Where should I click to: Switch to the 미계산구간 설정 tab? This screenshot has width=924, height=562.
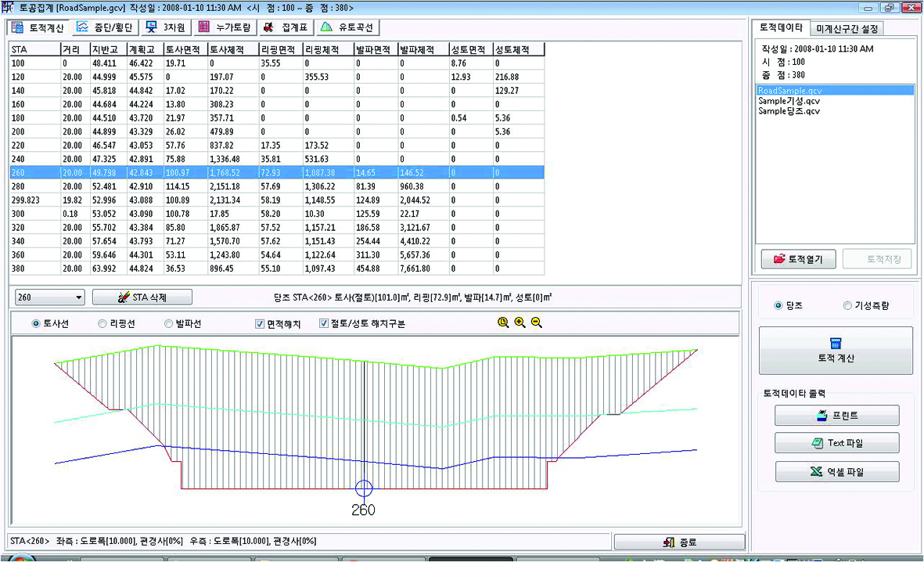click(x=847, y=28)
